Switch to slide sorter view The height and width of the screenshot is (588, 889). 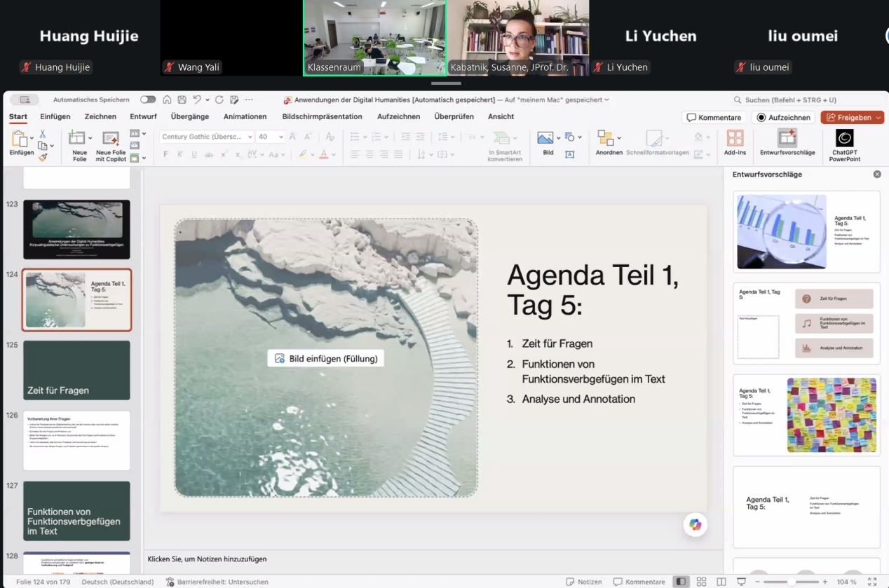point(701,582)
